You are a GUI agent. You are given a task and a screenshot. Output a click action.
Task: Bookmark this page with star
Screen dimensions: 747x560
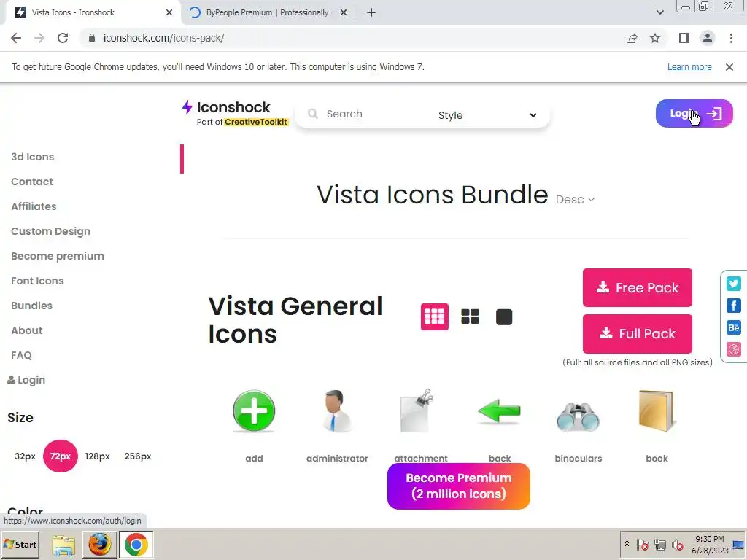[x=655, y=38]
